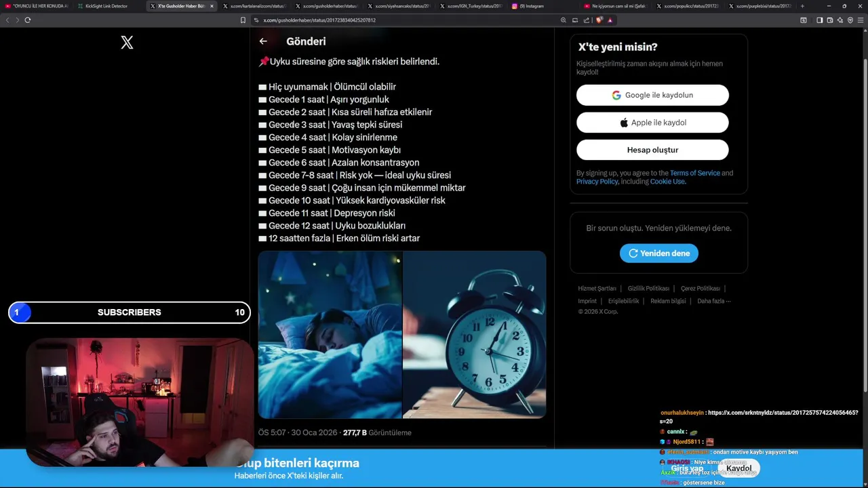868x488 pixels.
Task: Close the X'te Gusholder Haber tab
Action: click(212, 6)
